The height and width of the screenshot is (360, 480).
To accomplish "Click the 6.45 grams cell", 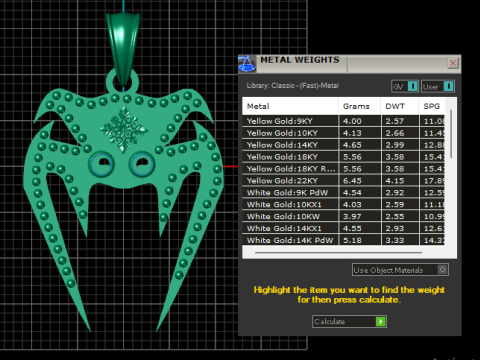I will (x=359, y=181).
